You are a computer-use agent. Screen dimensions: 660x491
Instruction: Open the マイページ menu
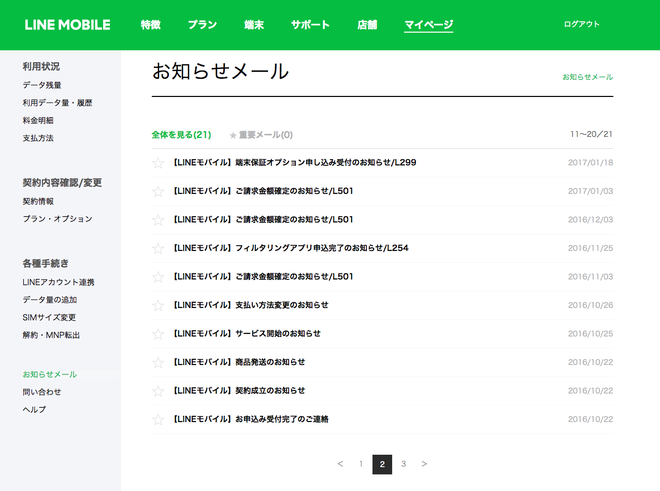coord(428,25)
